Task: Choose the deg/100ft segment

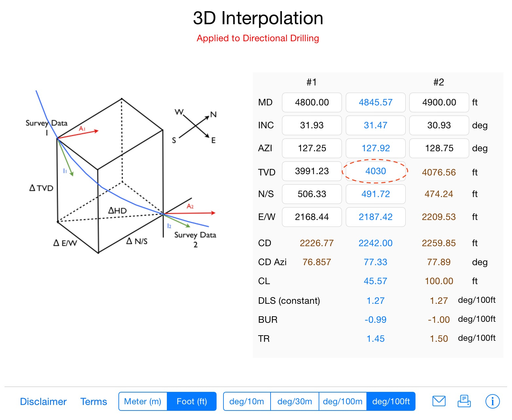Action: click(x=391, y=401)
